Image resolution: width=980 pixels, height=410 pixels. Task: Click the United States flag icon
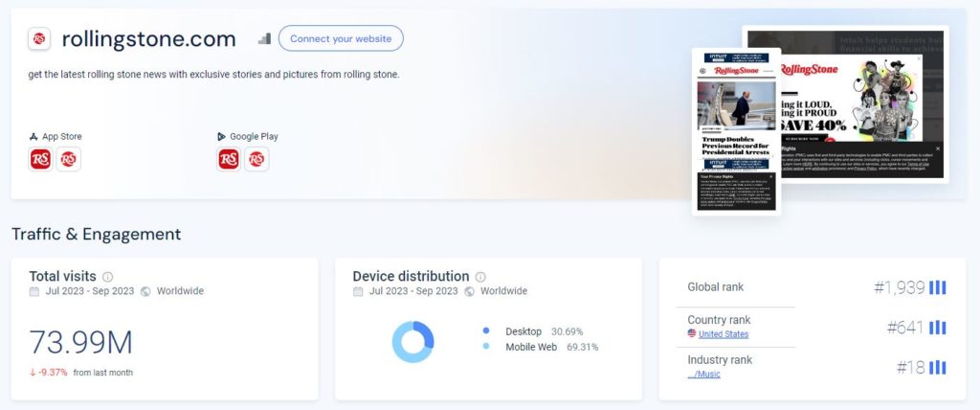click(692, 333)
